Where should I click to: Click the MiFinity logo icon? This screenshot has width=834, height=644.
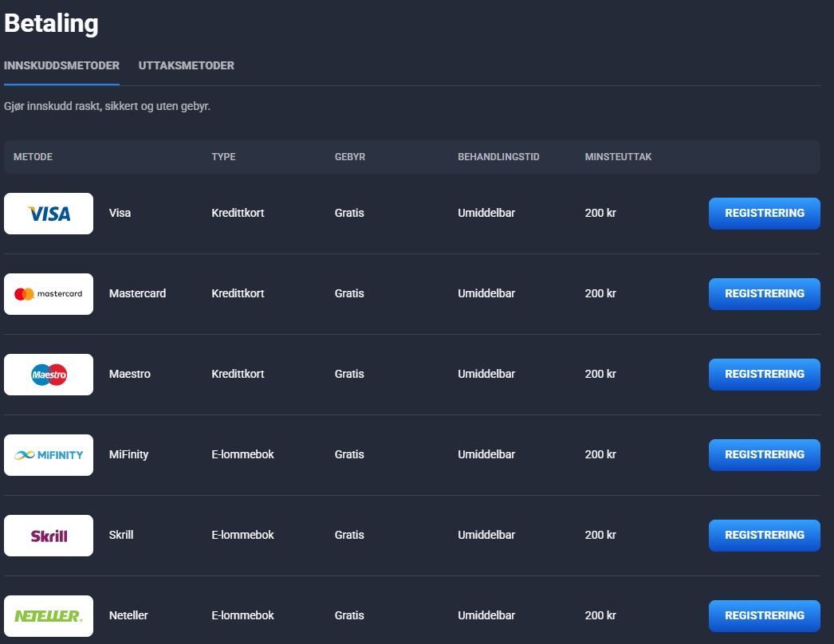49,455
